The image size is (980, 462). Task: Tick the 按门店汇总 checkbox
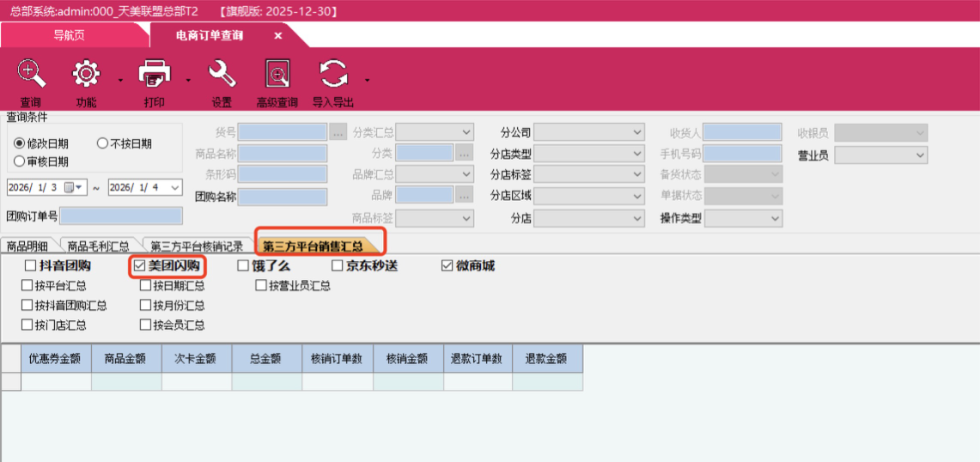coord(27,325)
